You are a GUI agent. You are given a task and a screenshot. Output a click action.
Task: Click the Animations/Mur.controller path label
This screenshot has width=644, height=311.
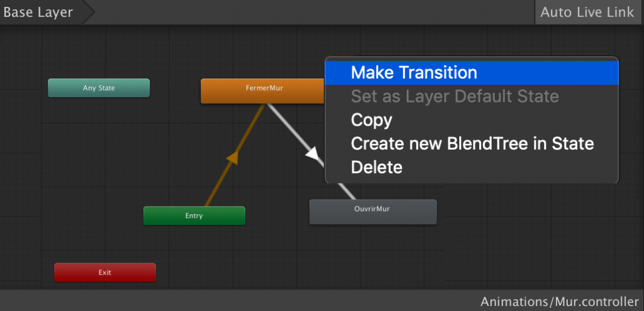pos(560,301)
